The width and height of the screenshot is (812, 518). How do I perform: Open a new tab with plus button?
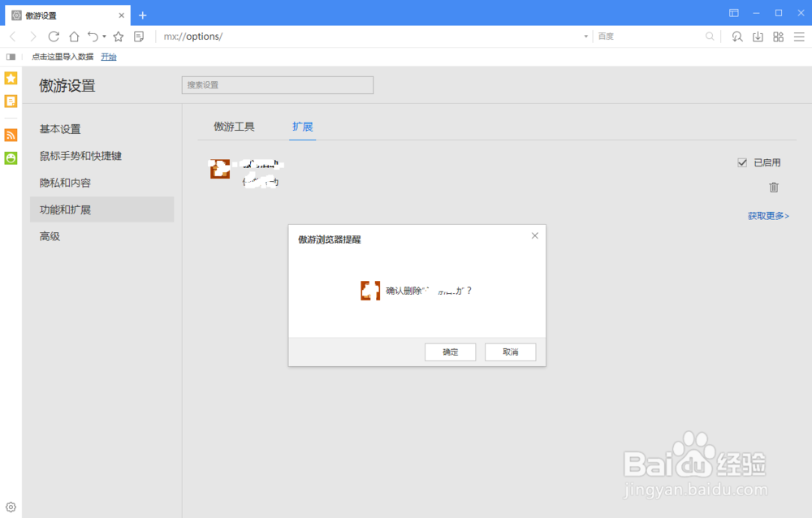pos(143,15)
